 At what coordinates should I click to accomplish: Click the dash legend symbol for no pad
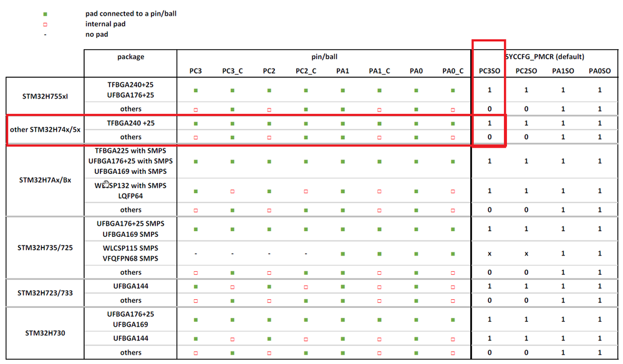[x=46, y=34]
